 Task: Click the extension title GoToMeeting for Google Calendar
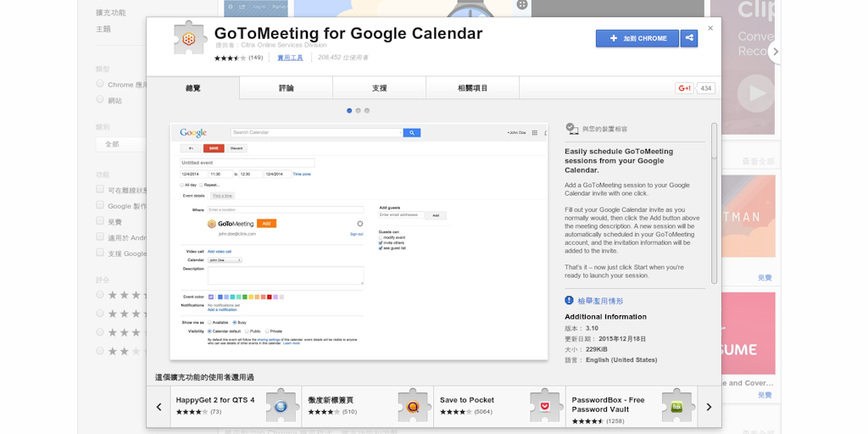(x=348, y=33)
